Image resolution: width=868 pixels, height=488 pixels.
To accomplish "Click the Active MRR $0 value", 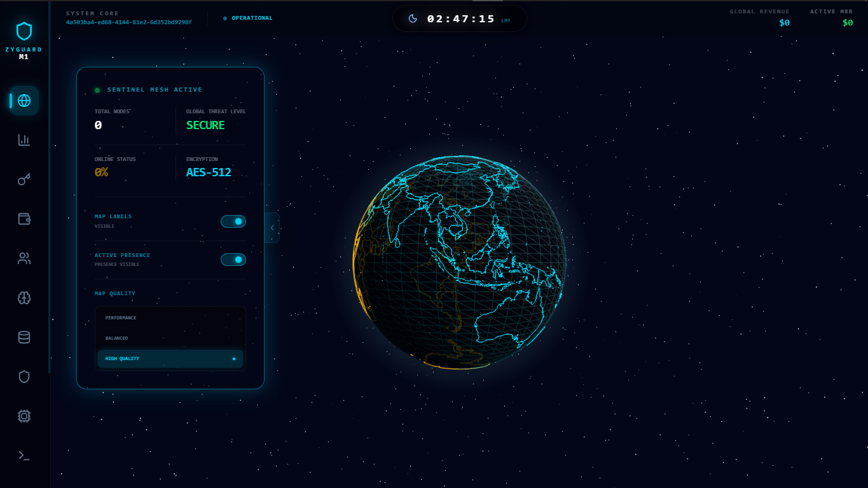I will coord(848,23).
